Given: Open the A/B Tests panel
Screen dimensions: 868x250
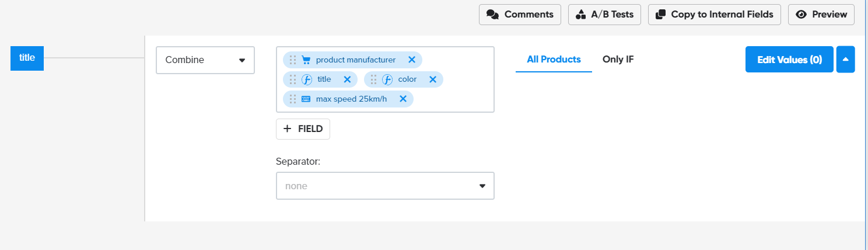Looking at the screenshot, I should point(604,15).
